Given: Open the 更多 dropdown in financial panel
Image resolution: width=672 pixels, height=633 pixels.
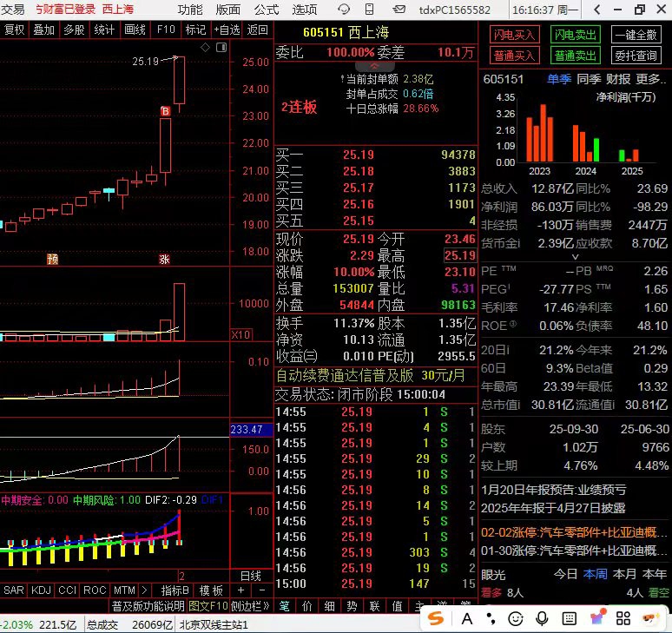Looking at the screenshot, I should click(x=651, y=79).
